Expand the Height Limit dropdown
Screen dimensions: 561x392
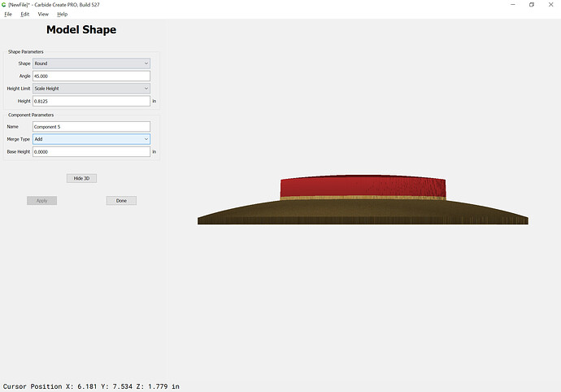(x=91, y=88)
